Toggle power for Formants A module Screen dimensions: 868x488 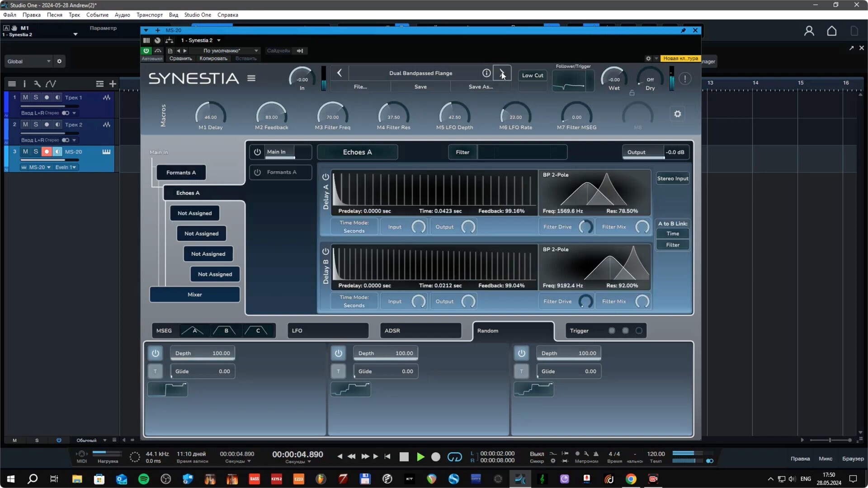tap(257, 172)
